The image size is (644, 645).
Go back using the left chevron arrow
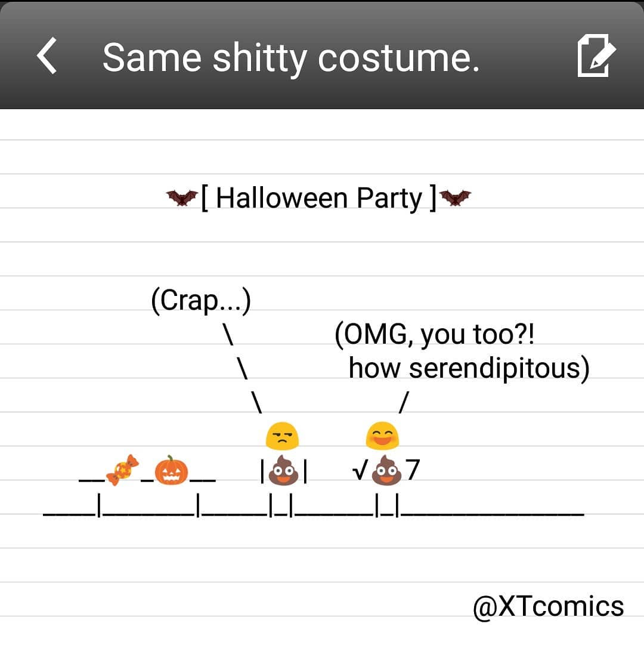(47, 56)
